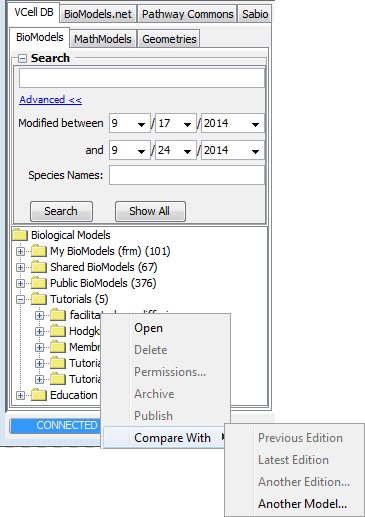Switch to the Sabio tab
365x517 pixels.
click(255, 14)
